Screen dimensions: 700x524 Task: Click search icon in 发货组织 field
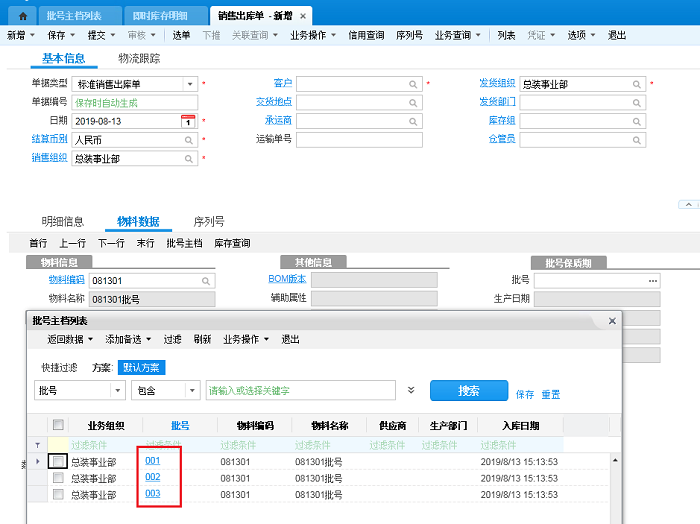coord(641,84)
